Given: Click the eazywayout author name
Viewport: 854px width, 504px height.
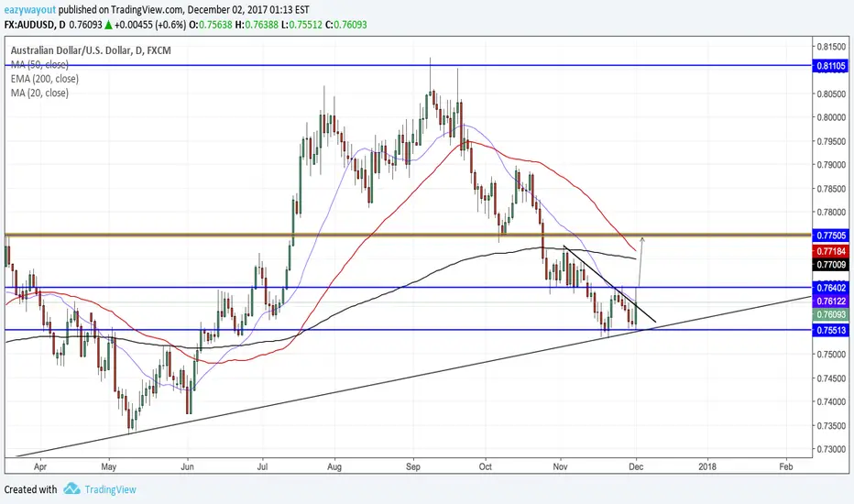Looking at the screenshot, I should point(30,10).
